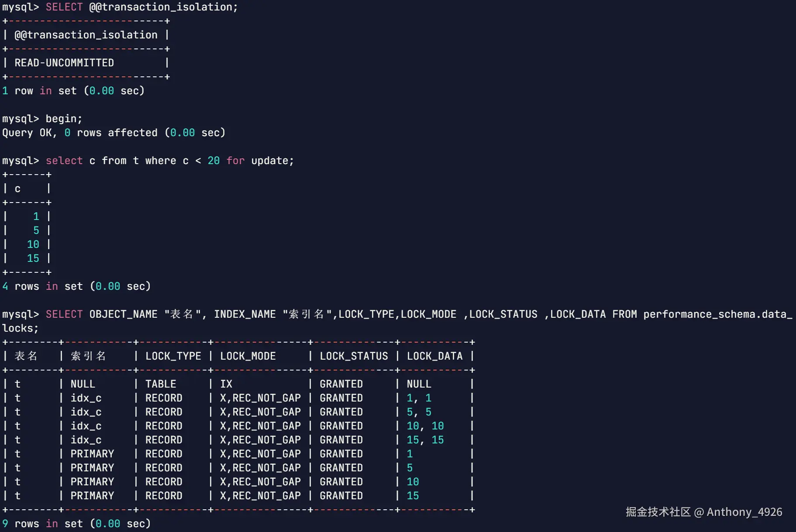Click lock data 10 in the PRIMARY row
Image resolution: width=796 pixels, height=532 pixels.
point(413,482)
